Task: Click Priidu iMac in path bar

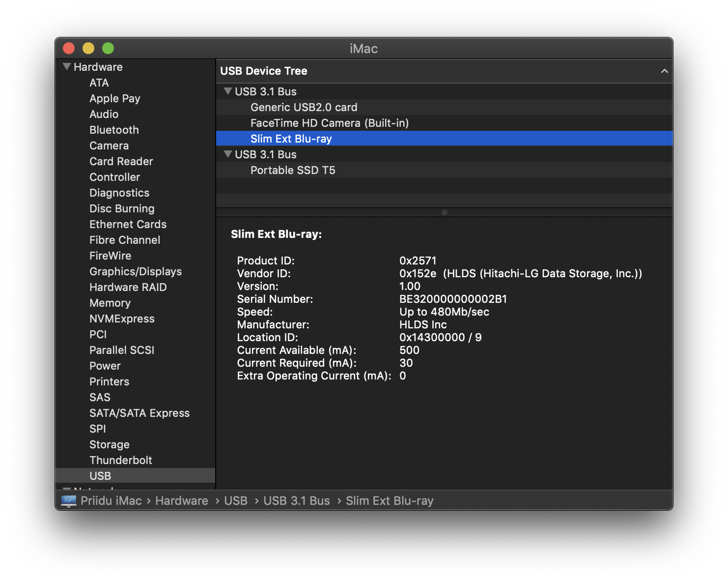Action: [x=111, y=501]
